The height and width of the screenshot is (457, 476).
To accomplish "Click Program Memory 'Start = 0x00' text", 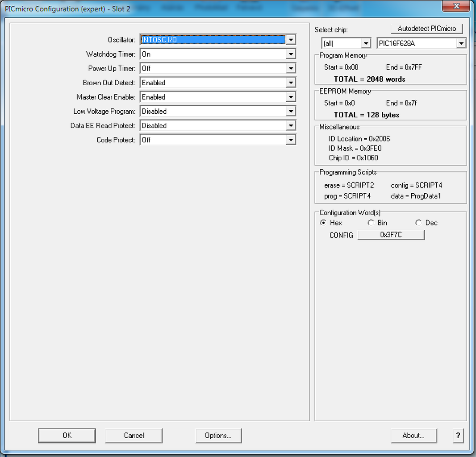I will point(341,67).
